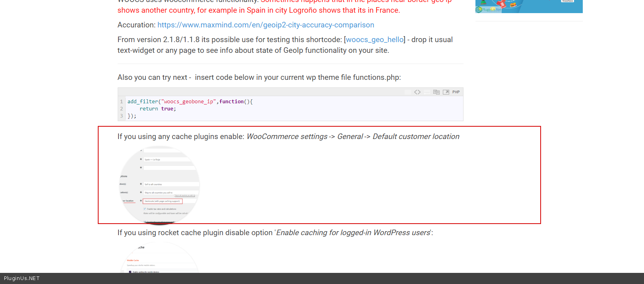Click 'Enable caching for logged-in WordPress users' text
The height and width of the screenshot is (284, 644).
pos(353,233)
